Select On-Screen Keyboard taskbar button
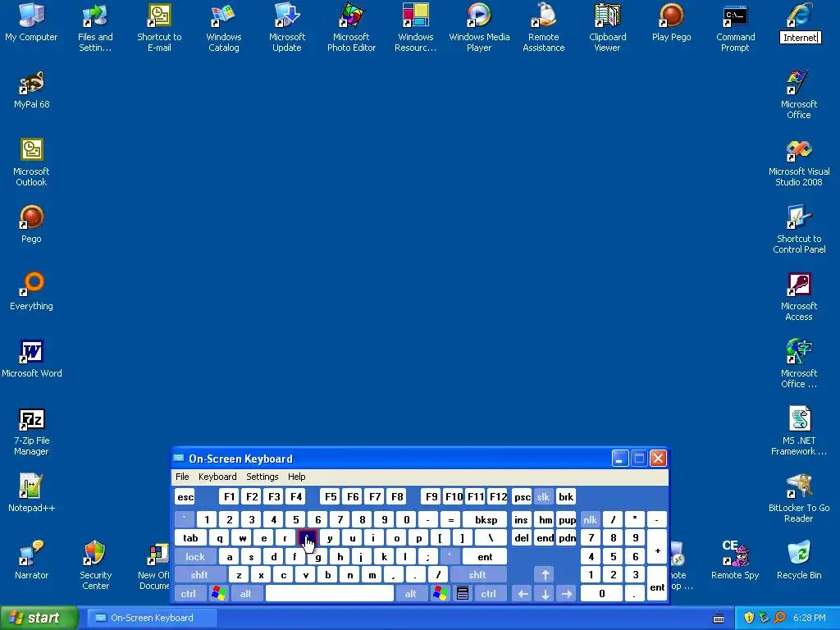Viewport: 840px width, 630px height. pyautogui.click(x=152, y=618)
